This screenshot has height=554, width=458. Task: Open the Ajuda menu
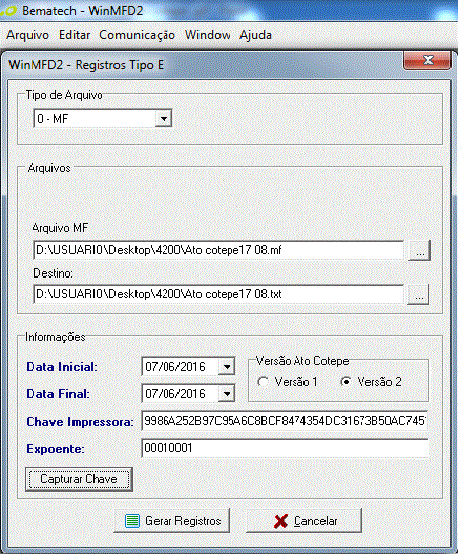tap(256, 35)
